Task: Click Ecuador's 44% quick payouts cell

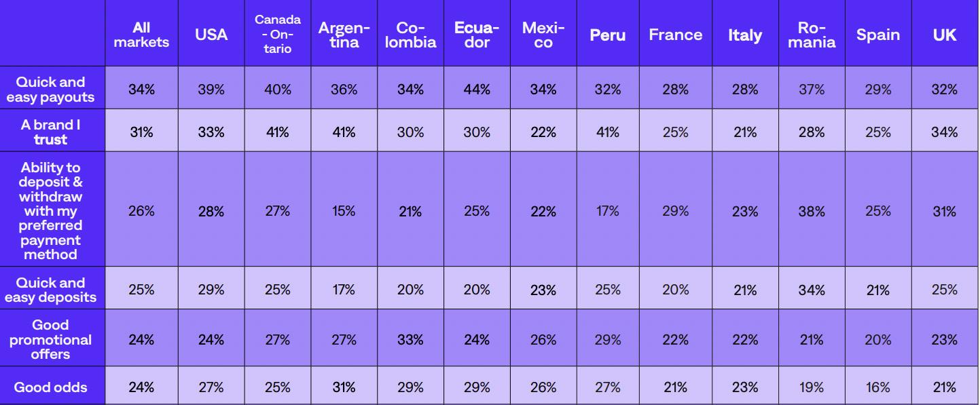Action: pos(476,90)
